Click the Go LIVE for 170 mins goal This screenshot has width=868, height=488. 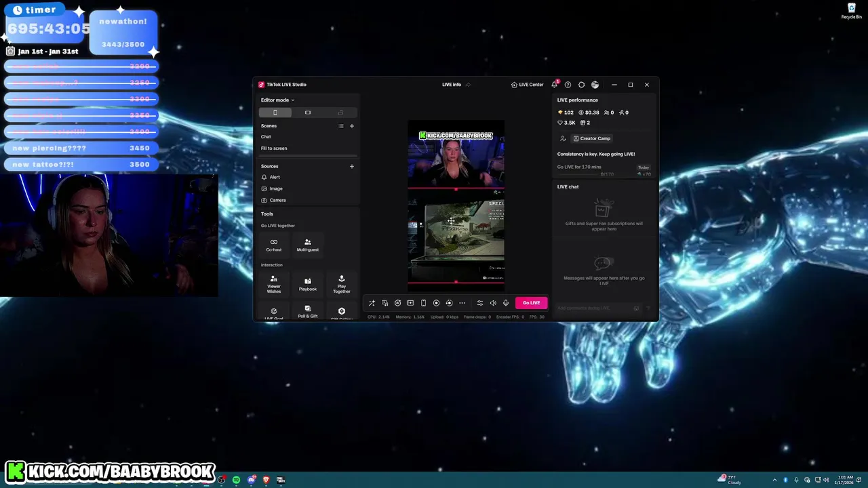pos(579,167)
